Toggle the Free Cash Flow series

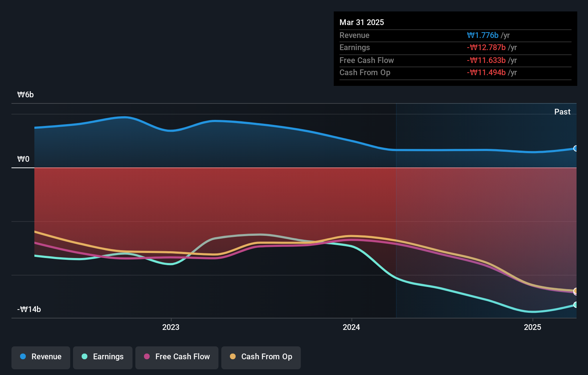pyautogui.click(x=177, y=357)
